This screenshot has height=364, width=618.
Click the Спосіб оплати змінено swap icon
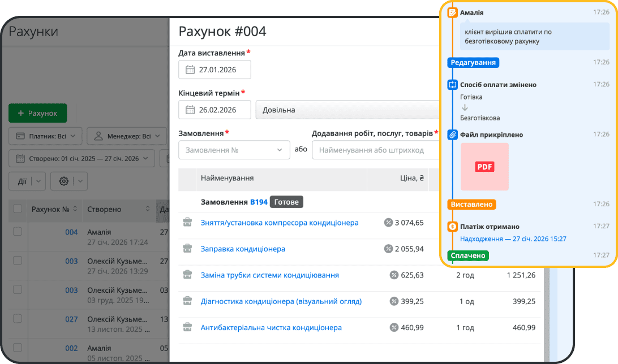(452, 85)
